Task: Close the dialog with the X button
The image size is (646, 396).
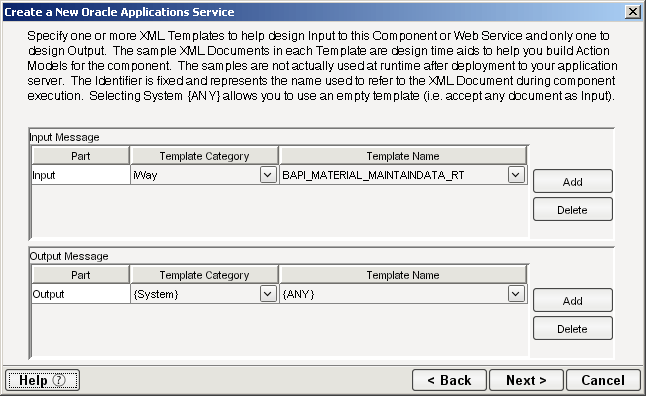Action: 632,12
